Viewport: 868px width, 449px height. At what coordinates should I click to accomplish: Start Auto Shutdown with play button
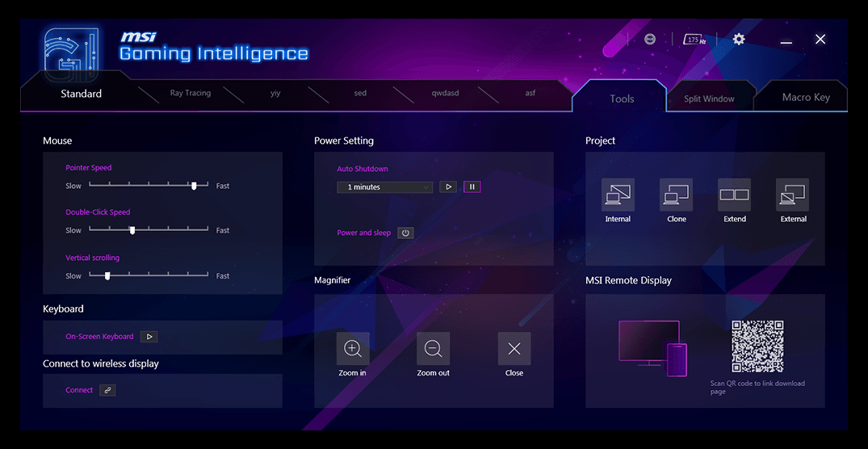point(448,187)
